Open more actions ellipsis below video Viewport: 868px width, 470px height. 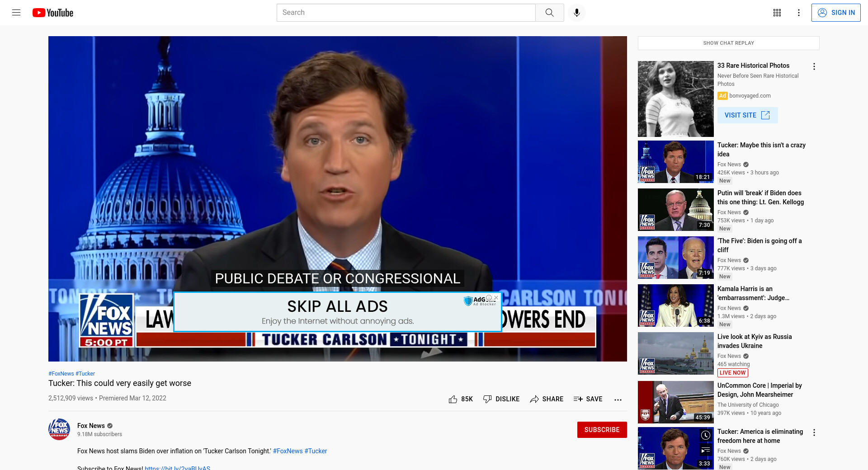(618, 399)
